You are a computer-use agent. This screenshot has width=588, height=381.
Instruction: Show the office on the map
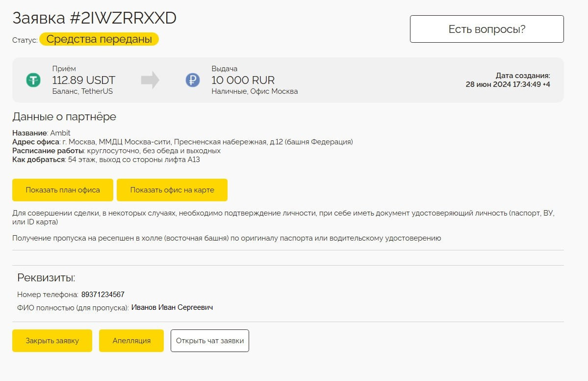tap(172, 190)
